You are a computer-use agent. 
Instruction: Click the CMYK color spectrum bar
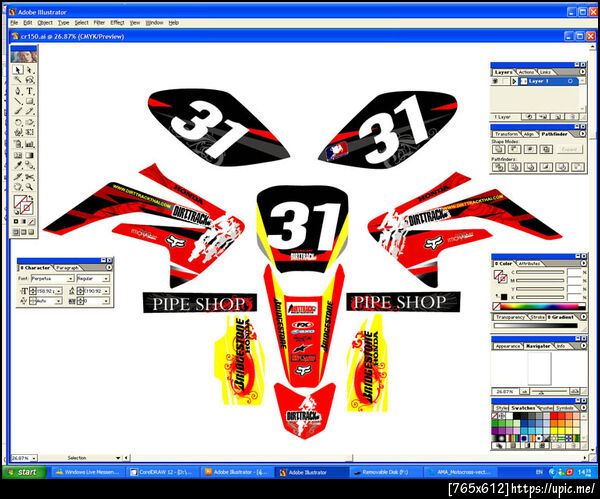coord(543,307)
